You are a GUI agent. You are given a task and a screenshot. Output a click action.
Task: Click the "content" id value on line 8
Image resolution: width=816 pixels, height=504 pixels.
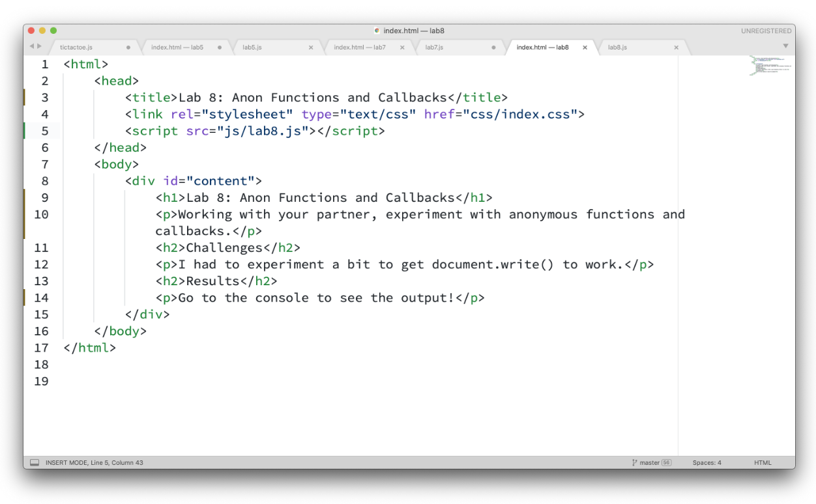click(221, 181)
